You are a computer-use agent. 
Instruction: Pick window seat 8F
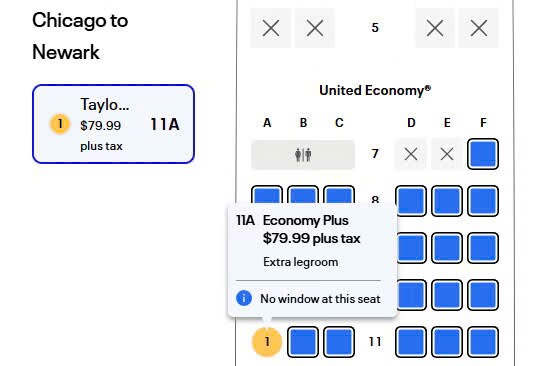[x=483, y=201]
